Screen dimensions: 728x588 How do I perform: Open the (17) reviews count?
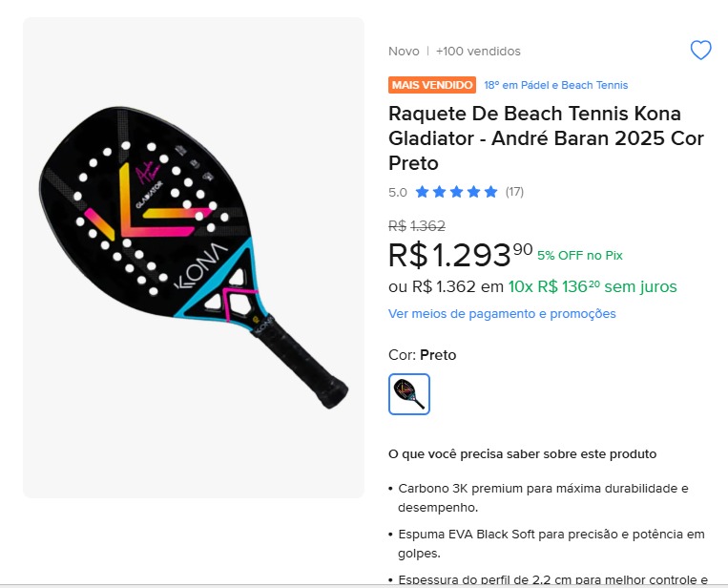click(x=514, y=192)
